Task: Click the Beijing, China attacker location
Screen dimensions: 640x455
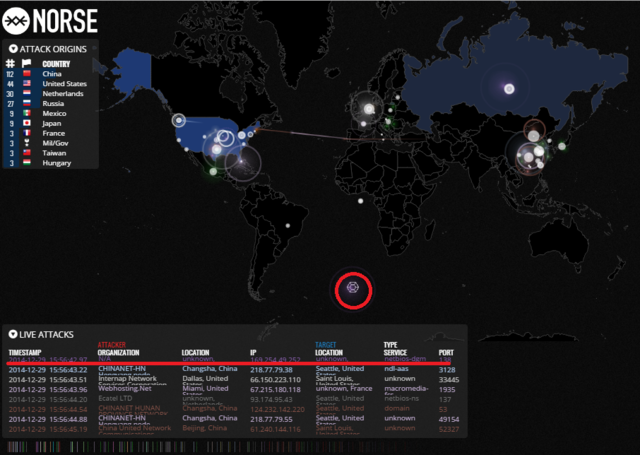Action: 204,428
